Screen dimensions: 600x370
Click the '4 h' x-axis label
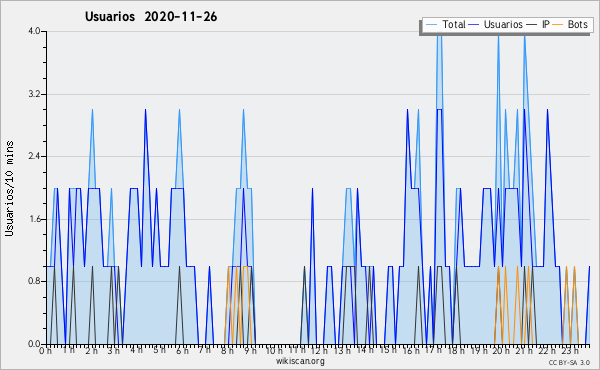136,350
